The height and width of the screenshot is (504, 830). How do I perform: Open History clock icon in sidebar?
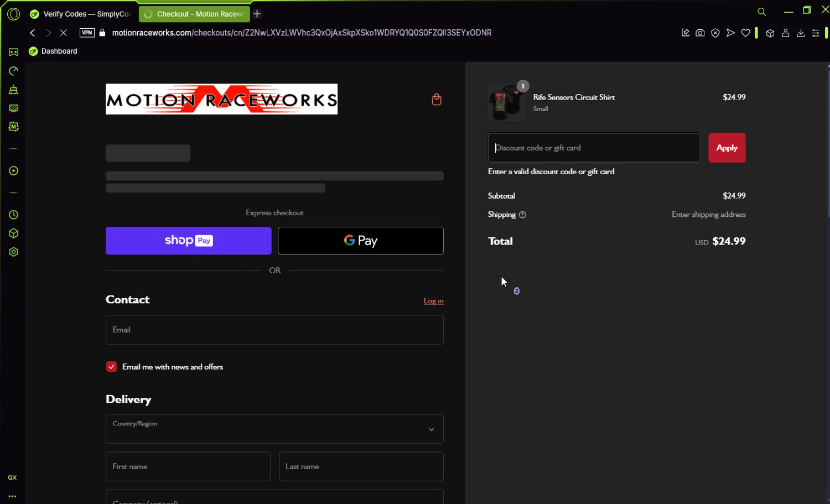click(14, 215)
